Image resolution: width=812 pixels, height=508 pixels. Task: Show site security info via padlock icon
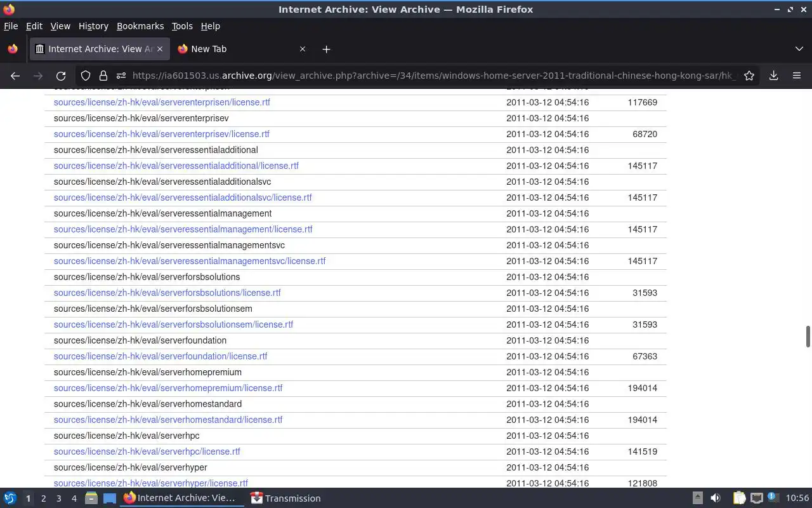103,76
